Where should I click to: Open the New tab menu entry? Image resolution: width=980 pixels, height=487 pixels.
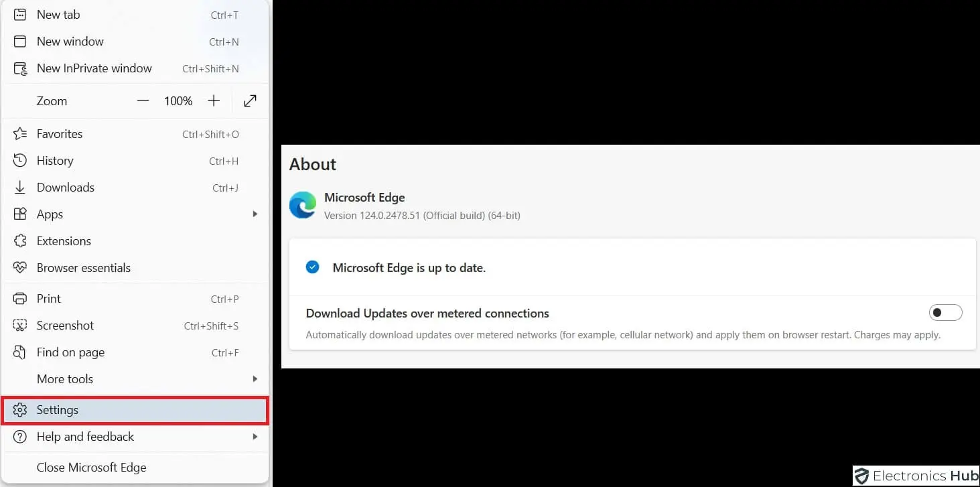135,15
